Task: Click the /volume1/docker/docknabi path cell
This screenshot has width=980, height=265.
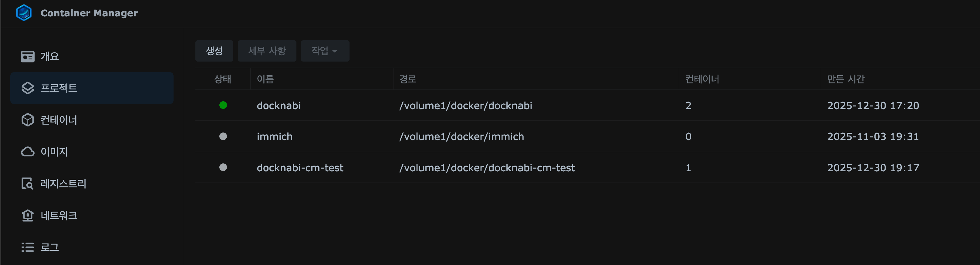Action: (x=466, y=105)
